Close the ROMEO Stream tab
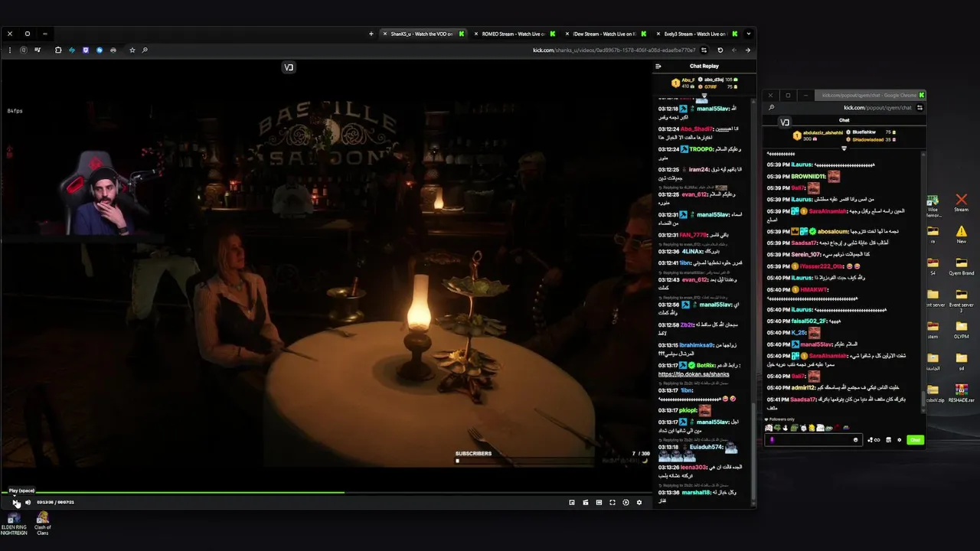This screenshot has height=551, width=980. coord(475,34)
